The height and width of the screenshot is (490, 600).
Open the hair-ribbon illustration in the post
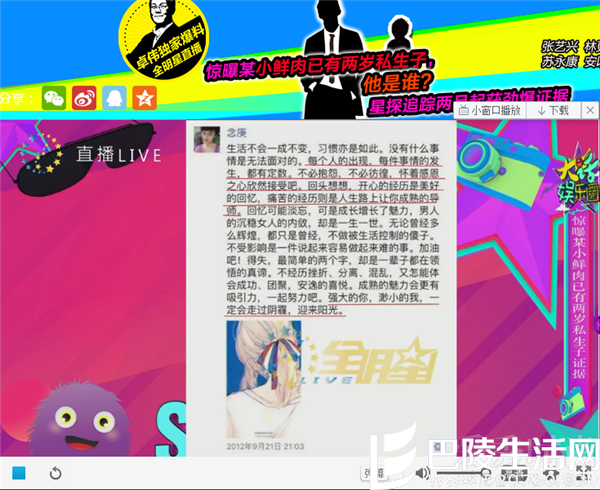264,379
